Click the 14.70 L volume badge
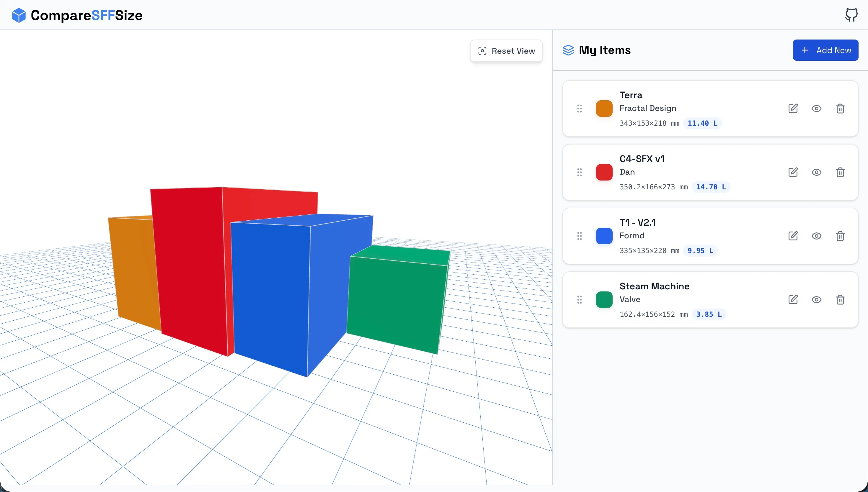 point(711,187)
